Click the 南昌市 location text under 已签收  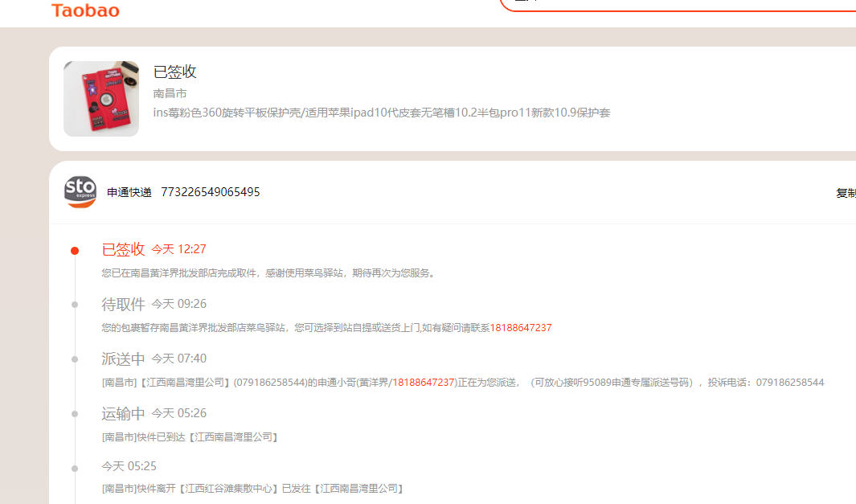click(170, 93)
